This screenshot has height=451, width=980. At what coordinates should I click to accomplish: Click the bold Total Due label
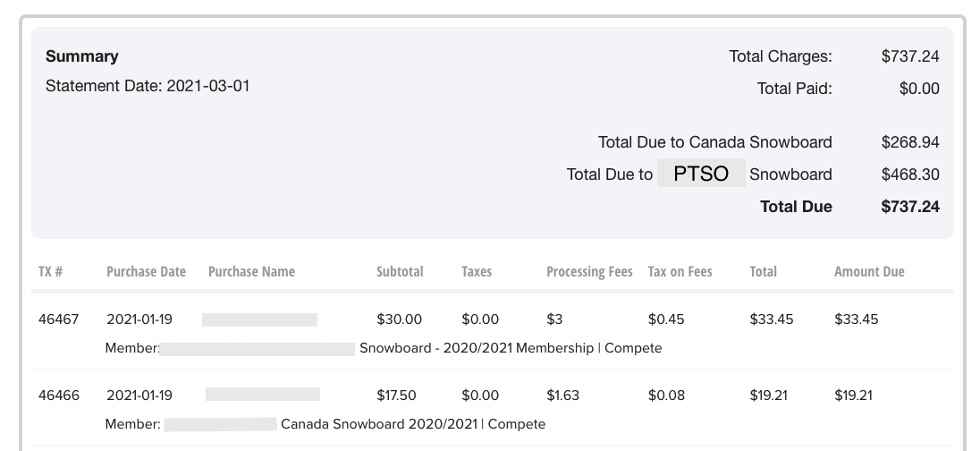(x=796, y=207)
